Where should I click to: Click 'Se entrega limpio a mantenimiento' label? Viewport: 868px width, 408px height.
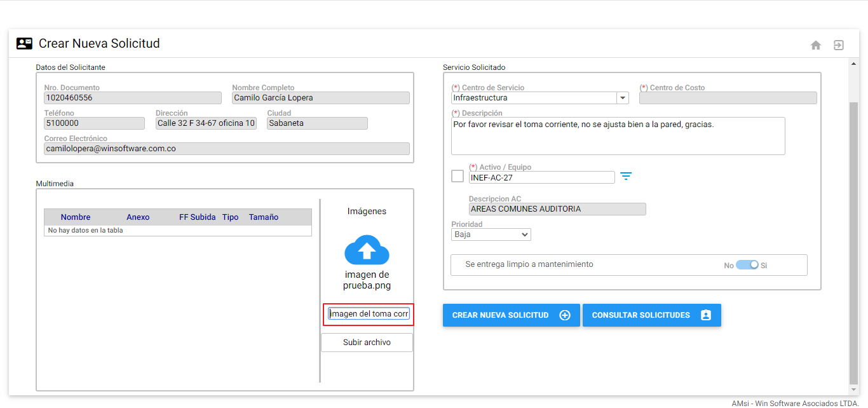point(529,264)
